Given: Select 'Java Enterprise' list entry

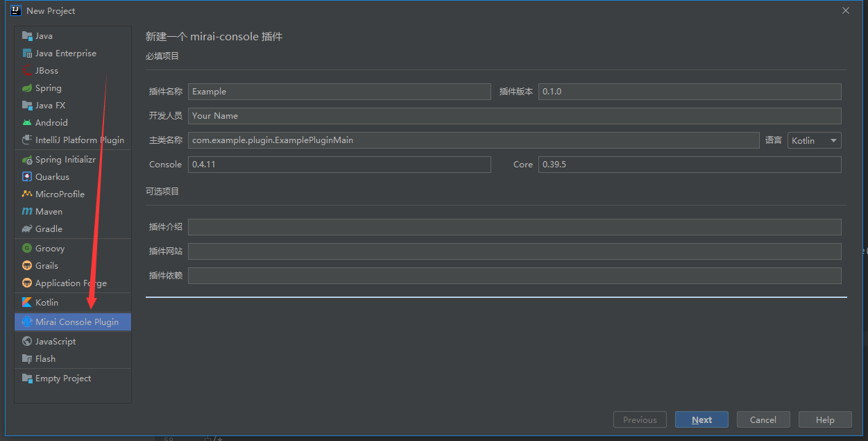Looking at the screenshot, I should pyautogui.click(x=66, y=53).
